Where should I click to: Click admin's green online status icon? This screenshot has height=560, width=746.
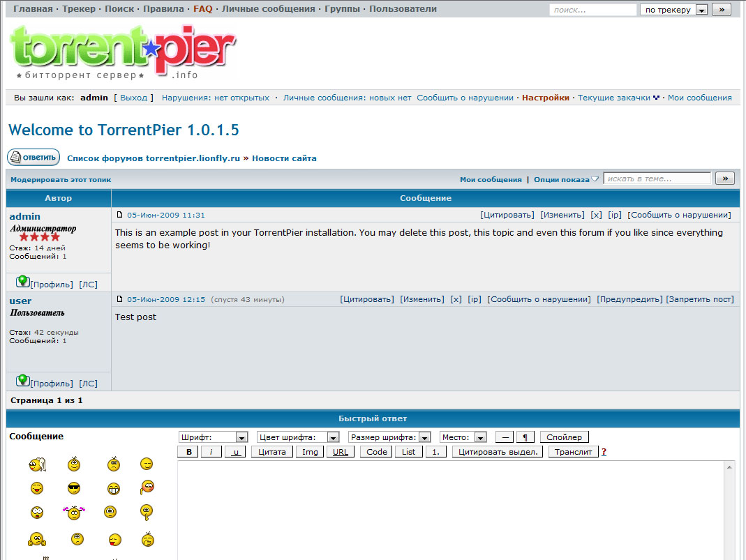pos(22,281)
